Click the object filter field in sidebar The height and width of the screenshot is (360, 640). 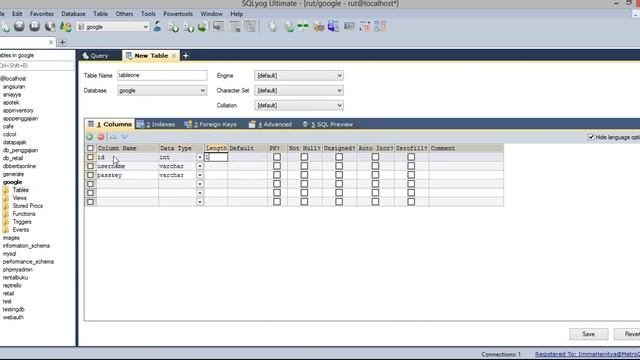pyautogui.click(x=37, y=66)
